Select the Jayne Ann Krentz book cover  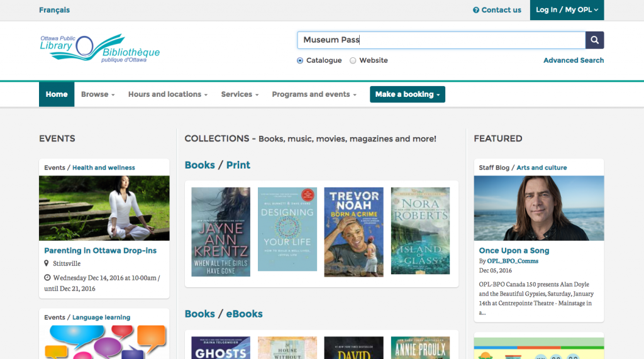[x=221, y=231]
